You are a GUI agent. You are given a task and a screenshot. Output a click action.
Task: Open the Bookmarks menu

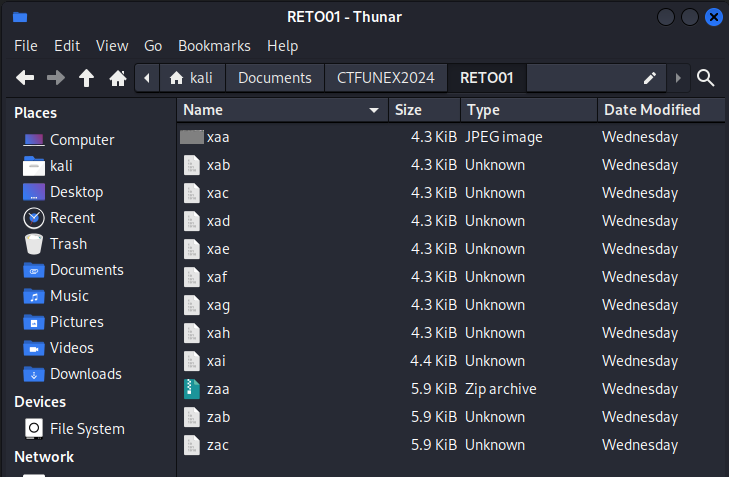214,46
